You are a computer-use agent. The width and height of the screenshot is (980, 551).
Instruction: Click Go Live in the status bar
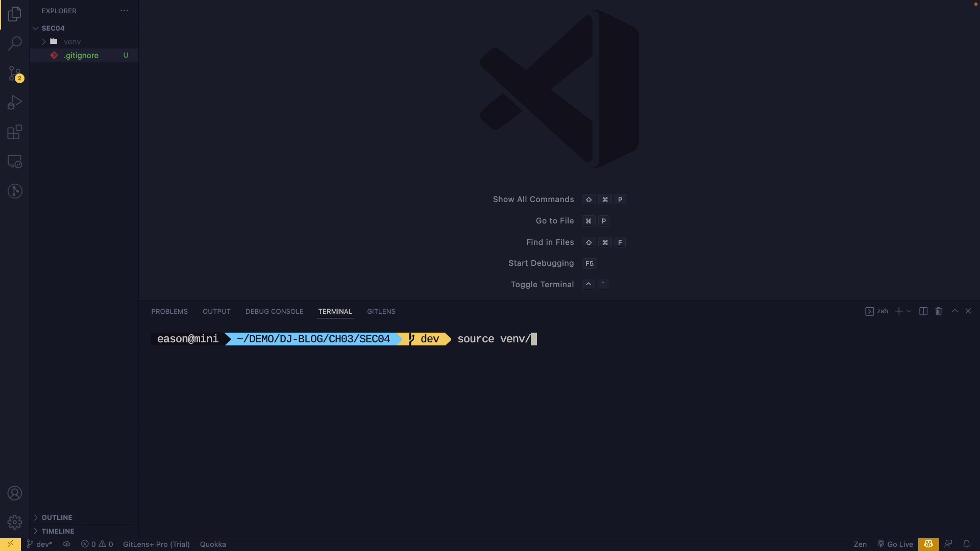click(x=895, y=544)
